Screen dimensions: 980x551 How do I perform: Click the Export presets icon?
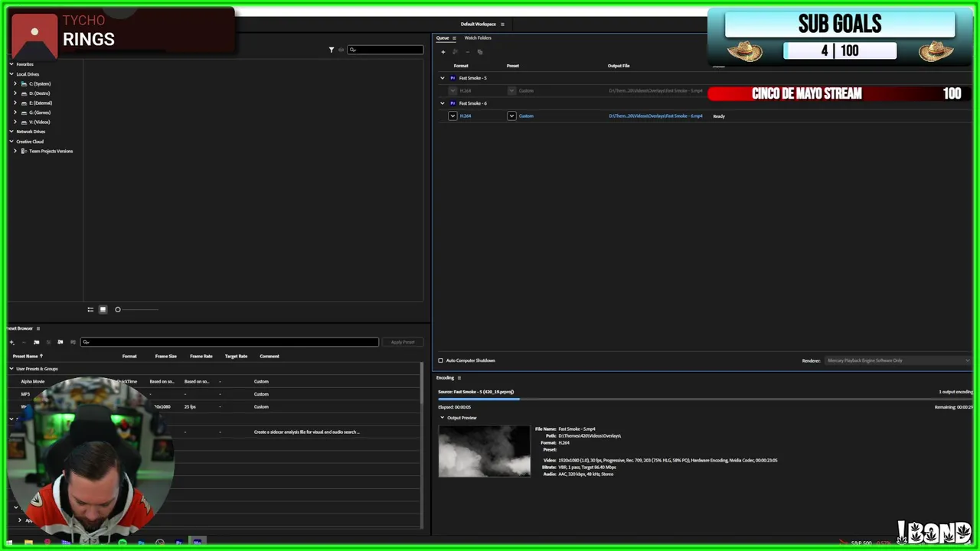[73, 342]
